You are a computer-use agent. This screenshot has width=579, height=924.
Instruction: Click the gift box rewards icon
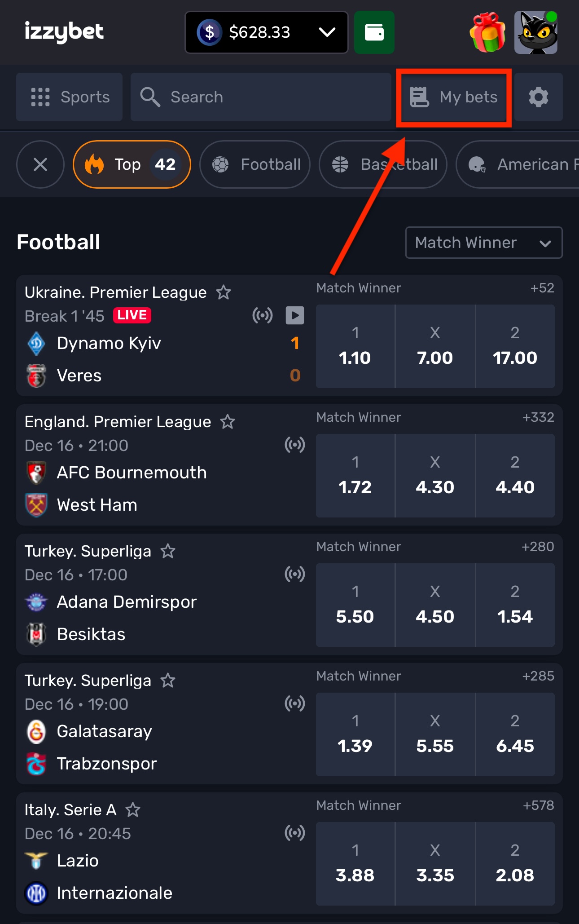click(x=487, y=32)
